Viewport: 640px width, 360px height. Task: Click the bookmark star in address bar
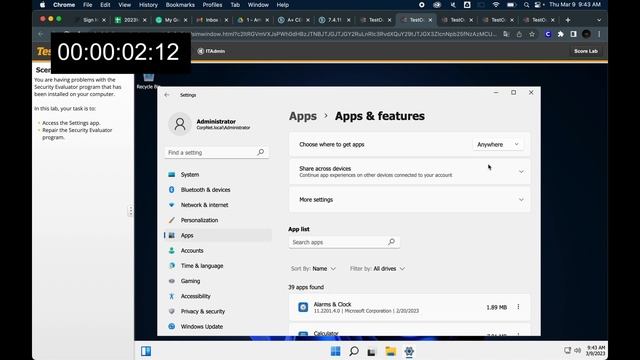coord(532,34)
